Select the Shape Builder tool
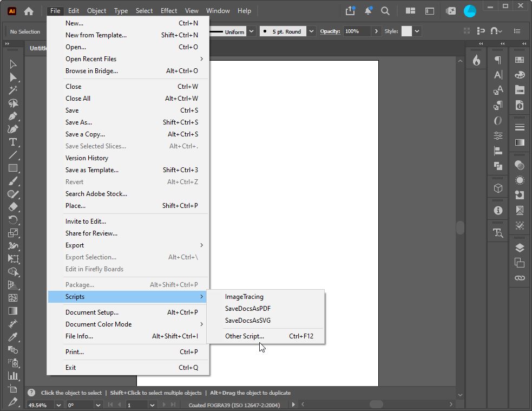This screenshot has height=411, width=532. [x=13, y=272]
